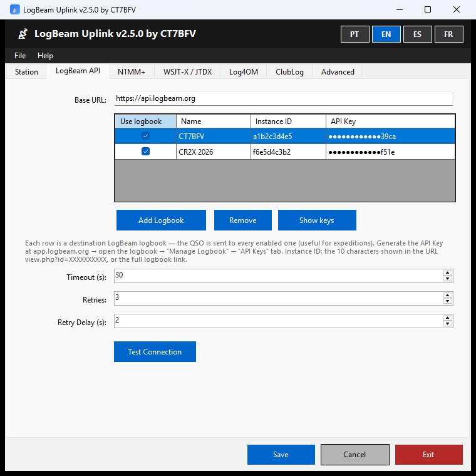This screenshot has width=476, height=476.
Task: Decrease Timeout with the down arrow
Action: [447, 279]
